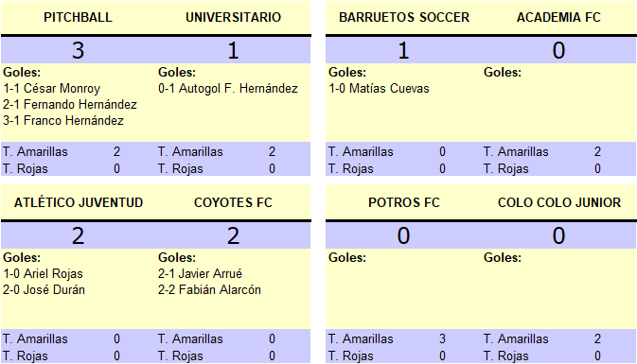
Task: Select ATLÉTICO JUVENTUD team header
Action: tap(79, 202)
